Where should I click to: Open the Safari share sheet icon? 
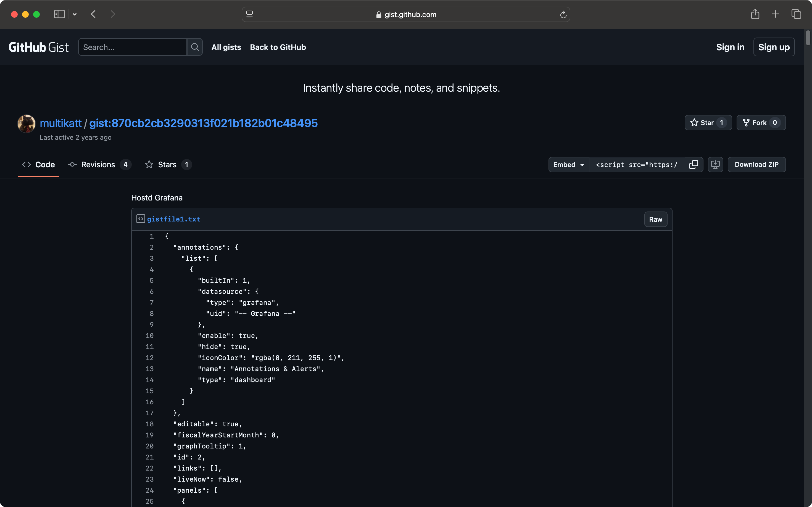755,14
